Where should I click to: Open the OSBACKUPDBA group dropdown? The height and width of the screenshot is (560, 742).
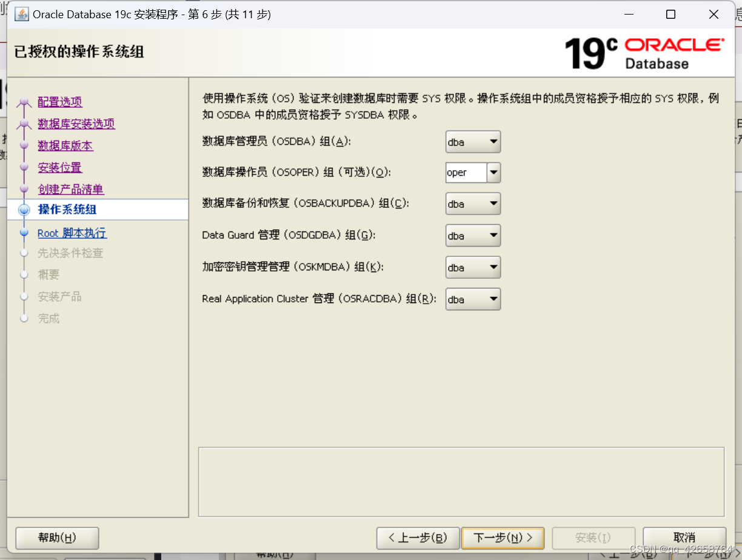[473, 204]
